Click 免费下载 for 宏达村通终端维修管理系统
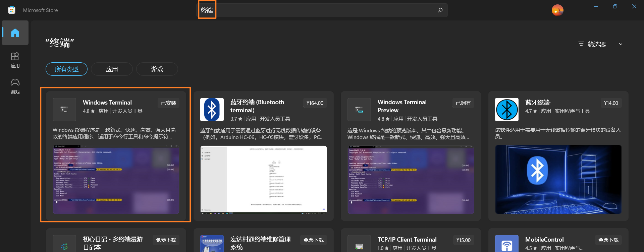Viewport: 644px width, 252px height. coord(314,240)
